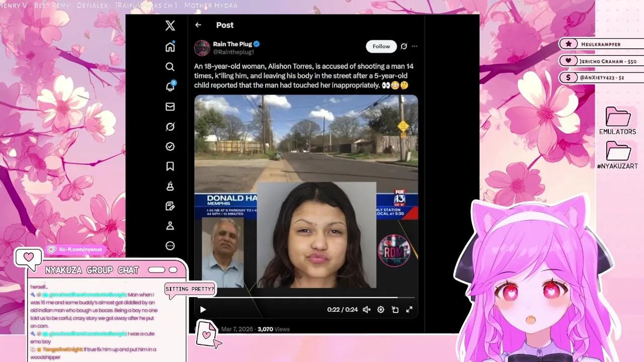Screen dimensions: 644x362
Task: Open the X logo home link
Action: (x=170, y=26)
